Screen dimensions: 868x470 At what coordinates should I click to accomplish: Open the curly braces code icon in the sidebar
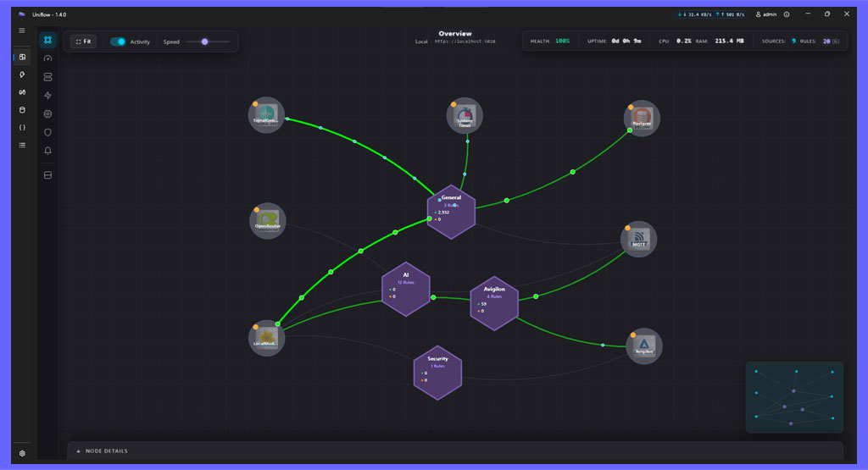click(22, 128)
